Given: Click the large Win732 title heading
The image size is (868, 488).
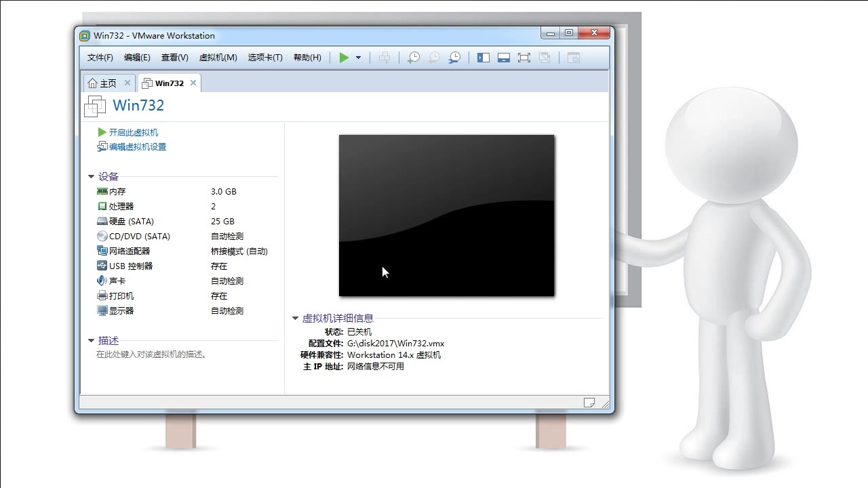Looking at the screenshot, I should tap(138, 106).
